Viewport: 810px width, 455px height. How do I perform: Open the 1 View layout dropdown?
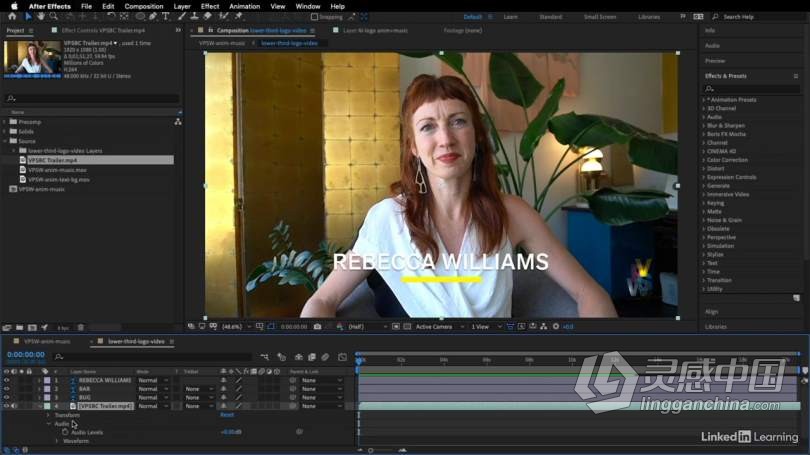tap(486, 326)
